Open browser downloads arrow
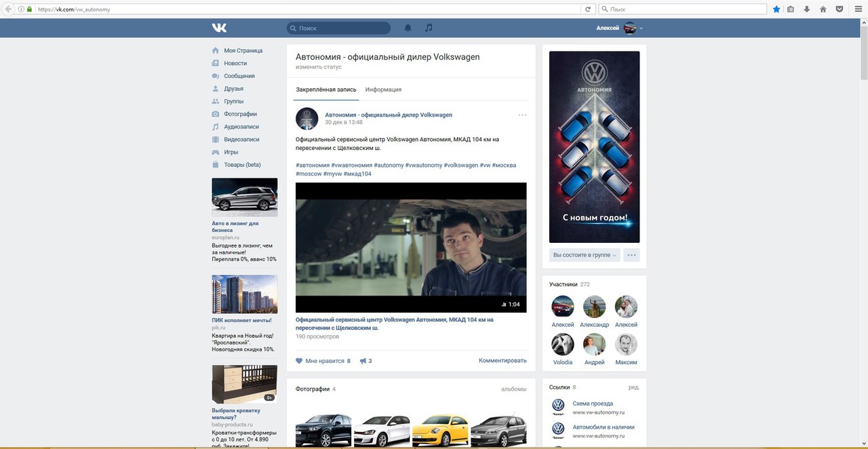Viewport: 868px width, 449px height. tap(807, 9)
